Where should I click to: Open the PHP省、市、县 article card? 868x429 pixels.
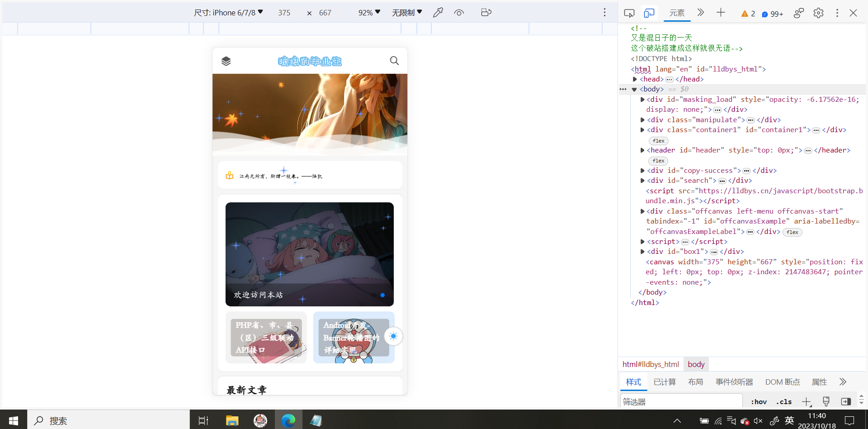pos(266,337)
